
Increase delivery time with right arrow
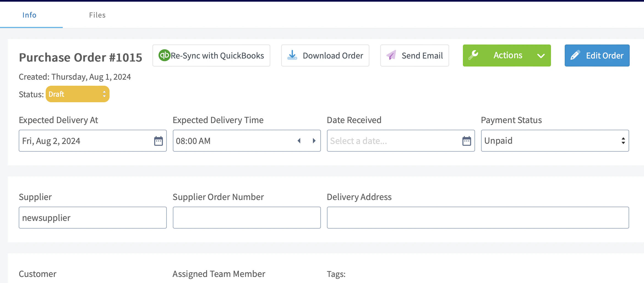[314, 141]
